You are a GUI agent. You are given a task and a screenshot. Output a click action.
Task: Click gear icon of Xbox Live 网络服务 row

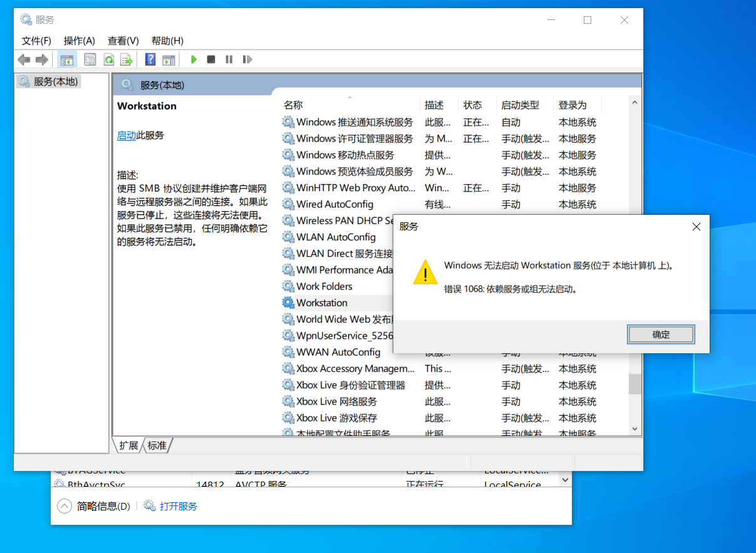coord(288,401)
